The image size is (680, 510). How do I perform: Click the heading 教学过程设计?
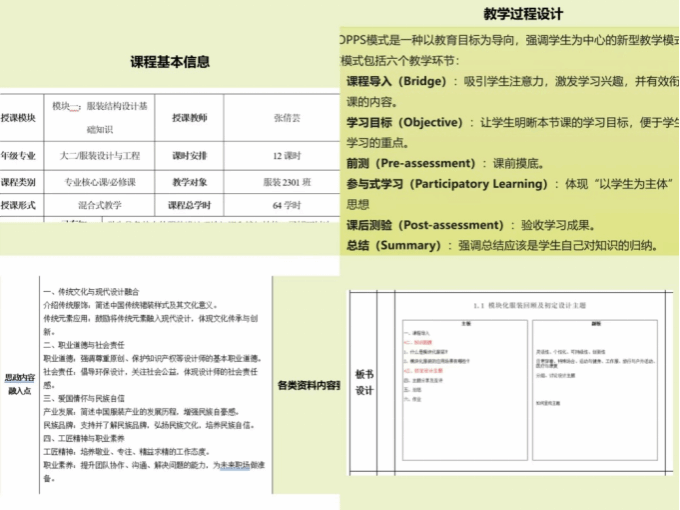click(x=523, y=14)
